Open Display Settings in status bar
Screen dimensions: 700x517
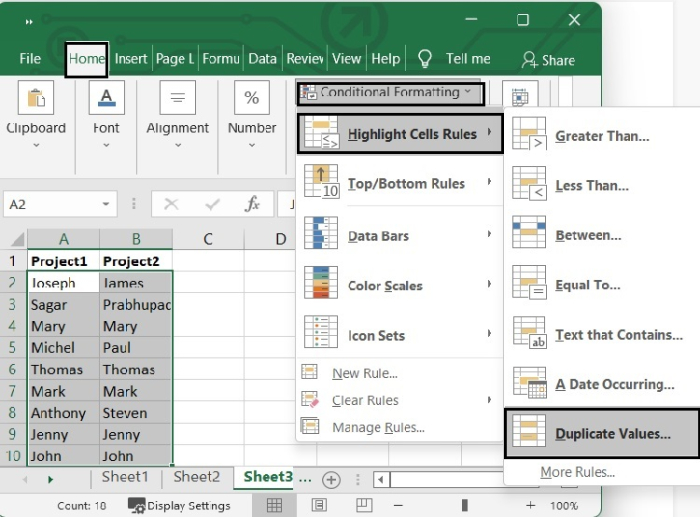coord(180,506)
